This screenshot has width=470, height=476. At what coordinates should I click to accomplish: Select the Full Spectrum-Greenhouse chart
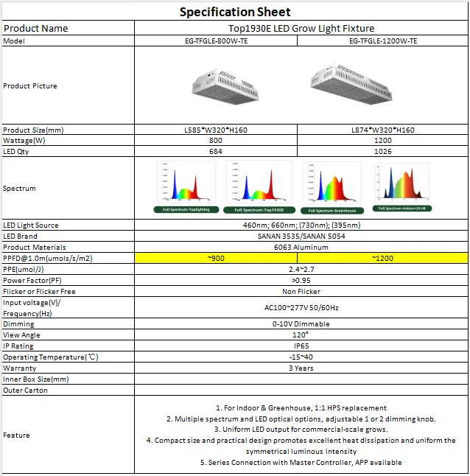[x=332, y=188]
